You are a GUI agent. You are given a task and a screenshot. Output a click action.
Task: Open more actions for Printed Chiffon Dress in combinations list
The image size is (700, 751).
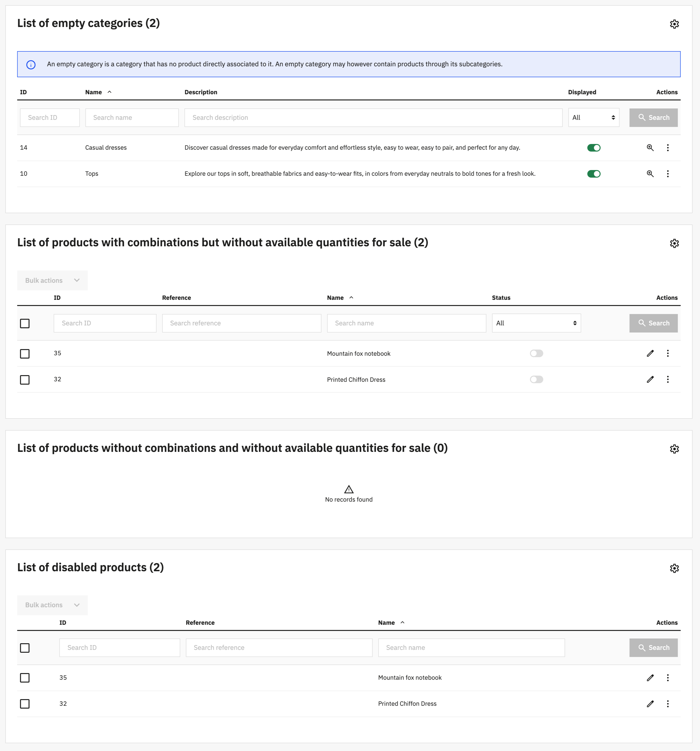click(x=668, y=379)
